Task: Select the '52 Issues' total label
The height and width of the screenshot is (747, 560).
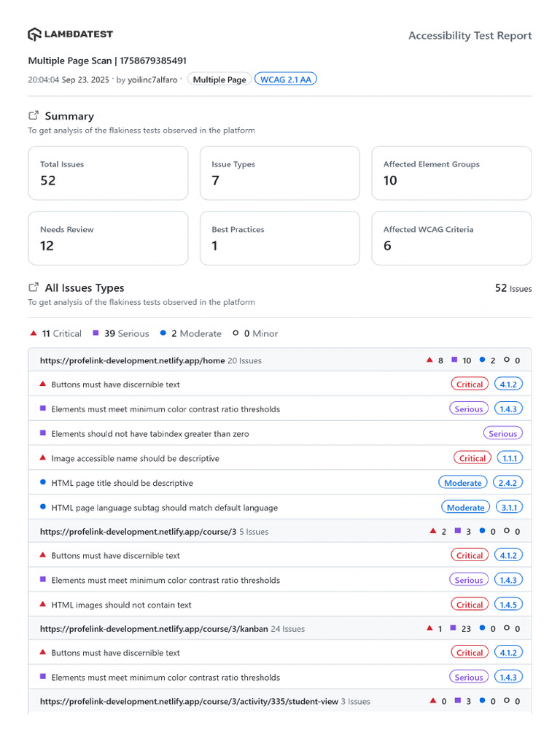Action: click(513, 288)
